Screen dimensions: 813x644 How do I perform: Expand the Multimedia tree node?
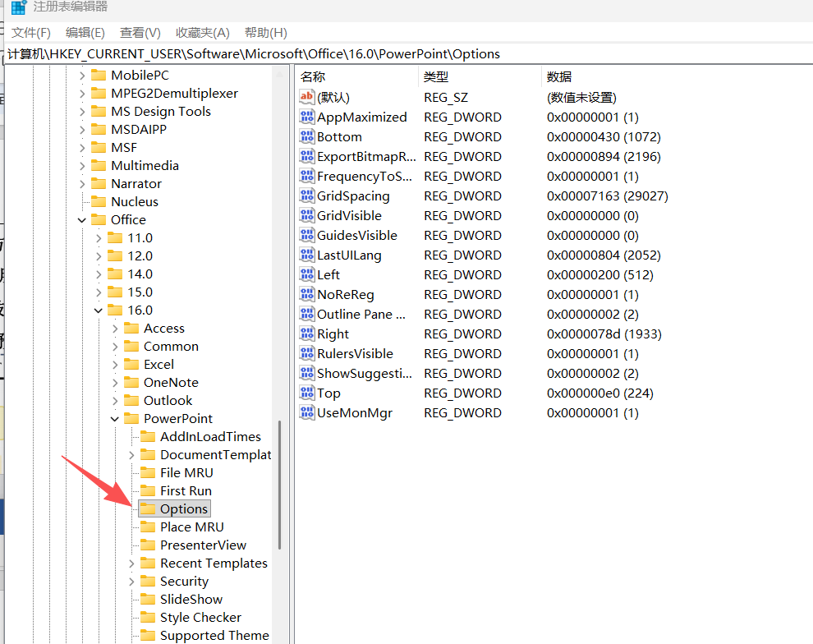pyautogui.click(x=82, y=166)
